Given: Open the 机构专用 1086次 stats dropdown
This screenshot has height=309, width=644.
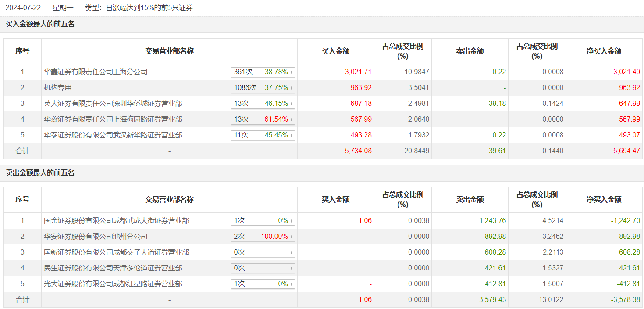Looking at the screenshot, I should (292, 88).
